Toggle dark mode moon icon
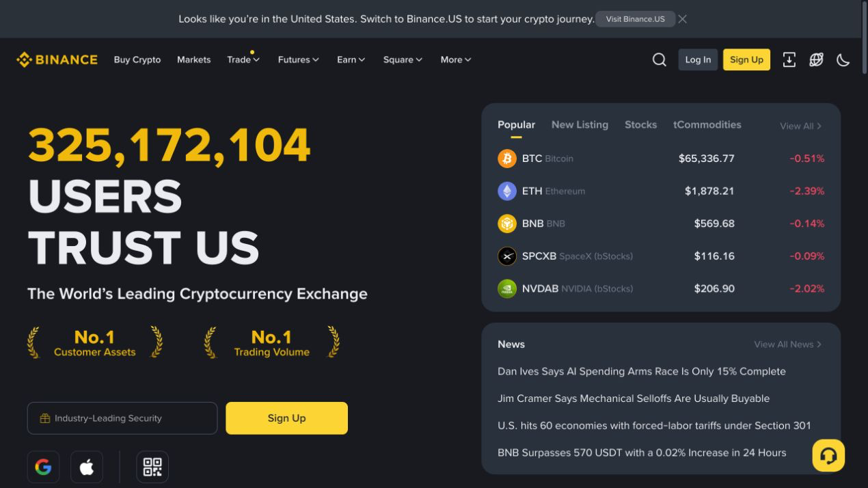 (x=843, y=59)
